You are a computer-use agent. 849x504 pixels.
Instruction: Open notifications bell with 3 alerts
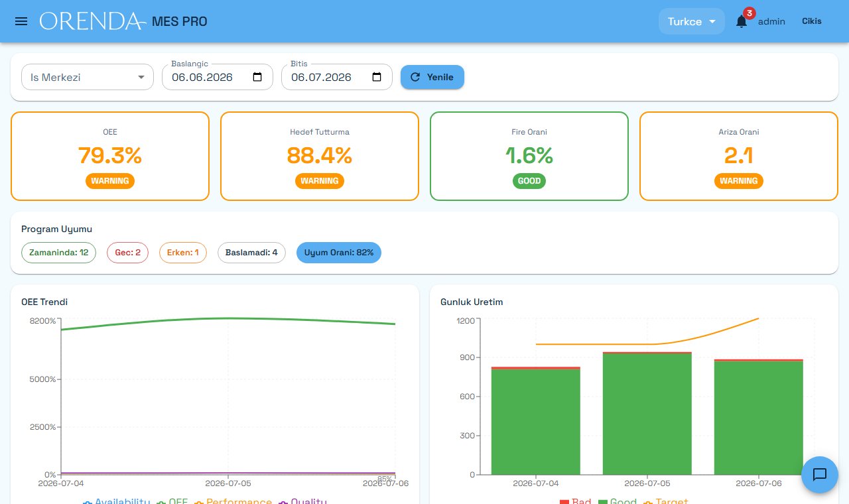coord(742,21)
